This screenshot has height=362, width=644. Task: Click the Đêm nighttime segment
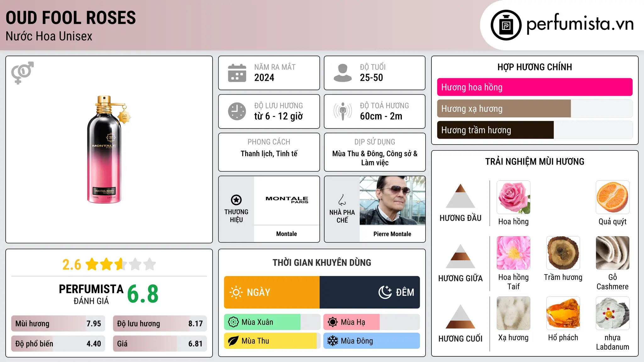pos(370,292)
